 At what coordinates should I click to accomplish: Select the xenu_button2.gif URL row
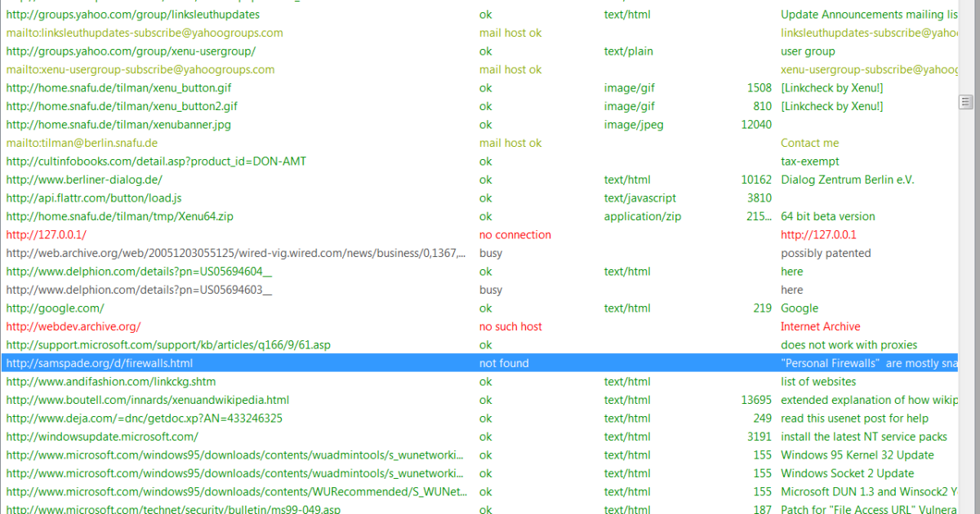122,106
